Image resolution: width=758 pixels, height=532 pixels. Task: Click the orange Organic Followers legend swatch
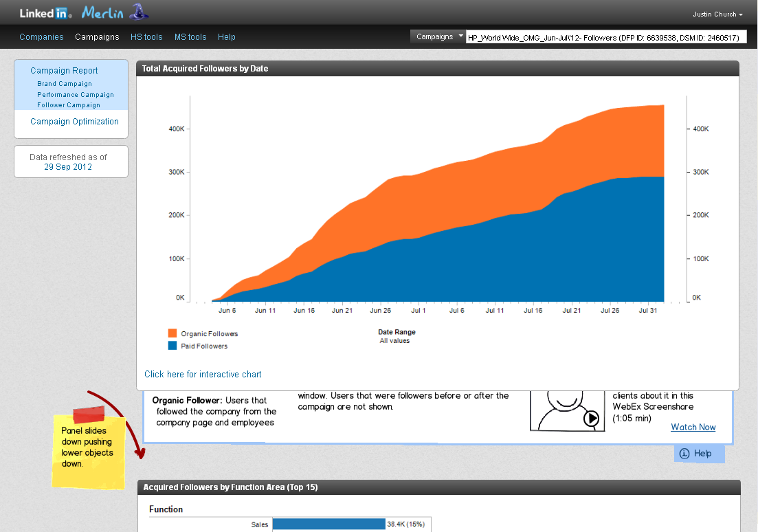click(x=172, y=333)
